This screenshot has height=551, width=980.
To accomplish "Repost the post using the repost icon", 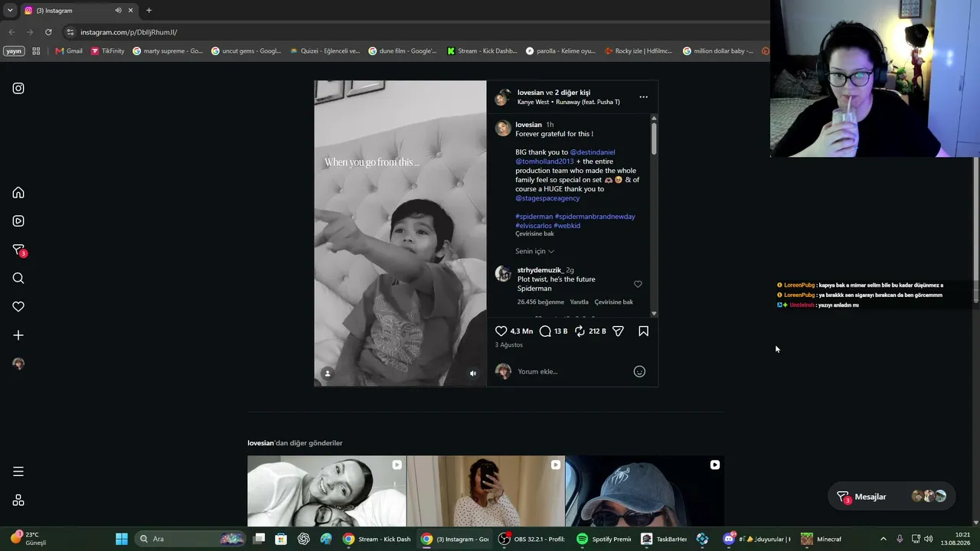I will [580, 331].
